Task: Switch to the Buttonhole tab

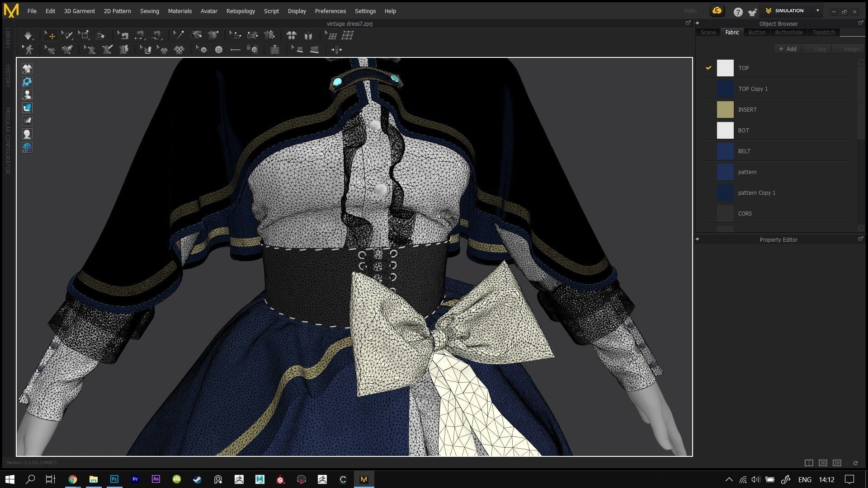Action: pyautogui.click(x=789, y=33)
